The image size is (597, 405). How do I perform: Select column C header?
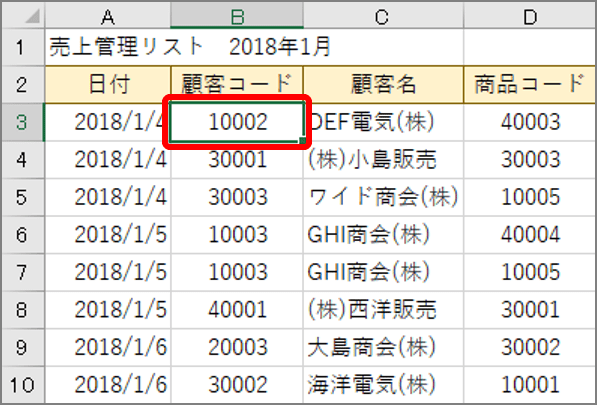click(x=383, y=15)
